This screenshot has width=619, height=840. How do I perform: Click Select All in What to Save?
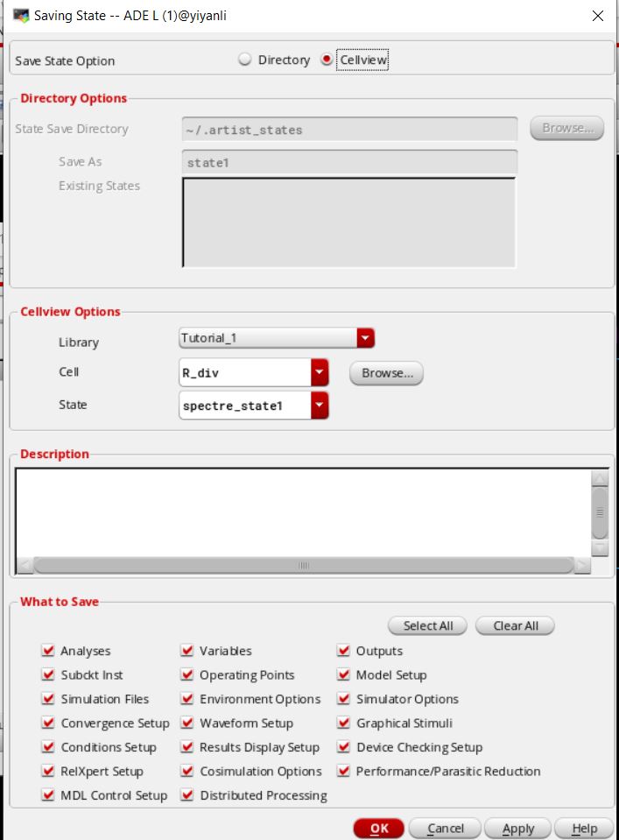point(427,625)
